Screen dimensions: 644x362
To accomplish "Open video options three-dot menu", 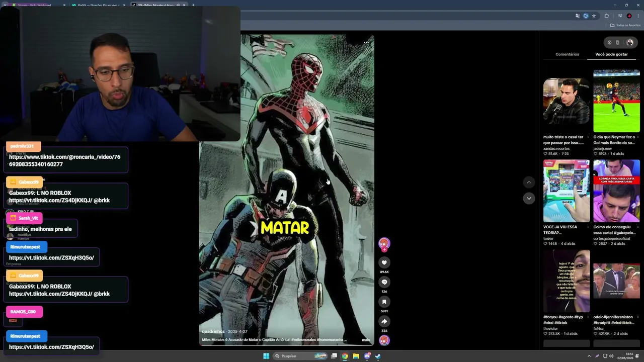I will 366,43.
